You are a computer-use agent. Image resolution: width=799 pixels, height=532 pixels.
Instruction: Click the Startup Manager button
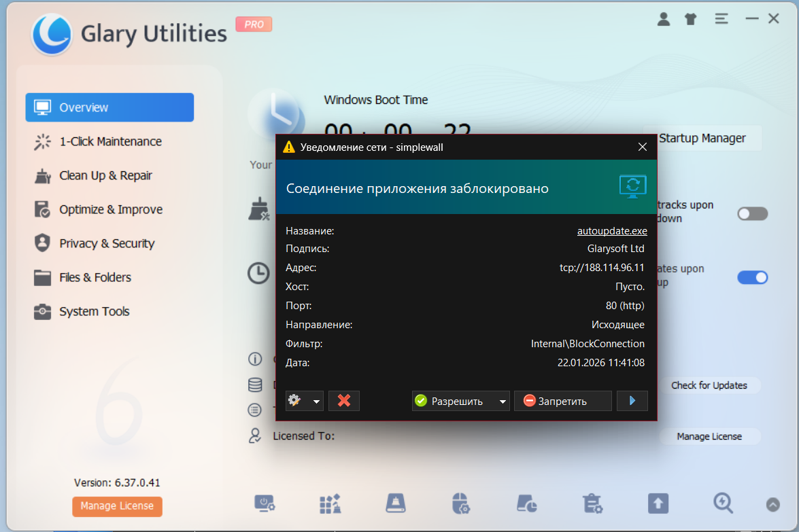pyautogui.click(x=702, y=138)
